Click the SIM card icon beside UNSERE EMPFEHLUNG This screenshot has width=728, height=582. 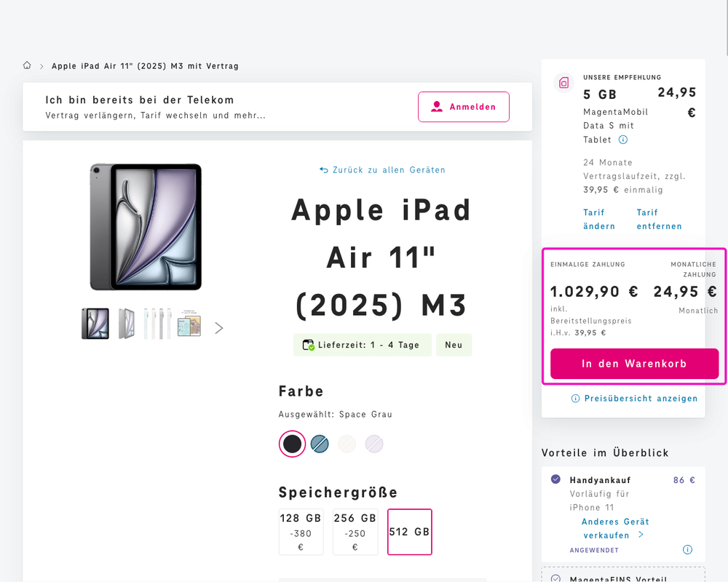click(x=563, y=83)
